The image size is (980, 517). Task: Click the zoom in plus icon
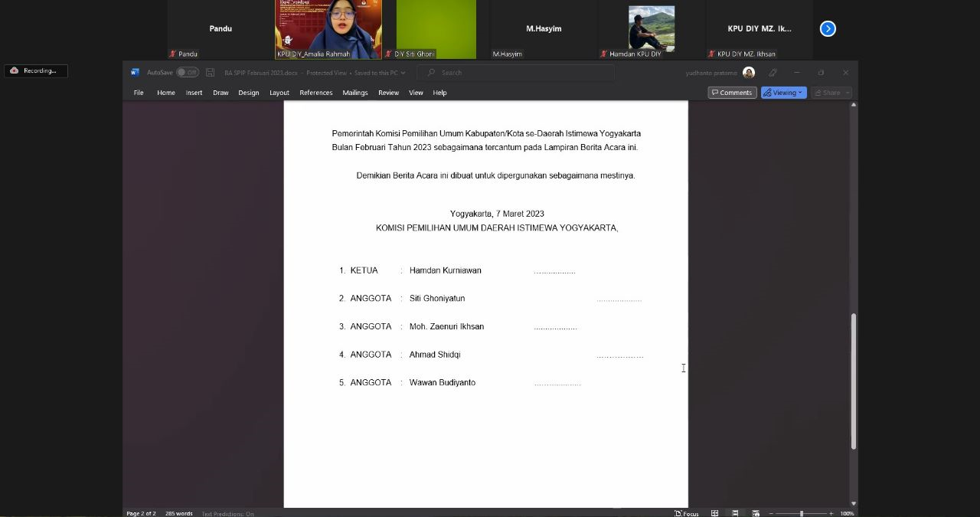click(x=831, y=513)
